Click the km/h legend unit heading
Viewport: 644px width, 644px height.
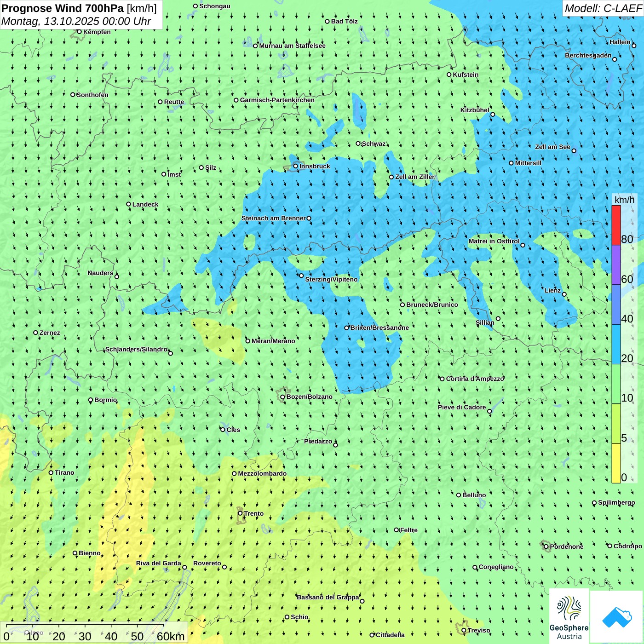(x=625, y=200)
